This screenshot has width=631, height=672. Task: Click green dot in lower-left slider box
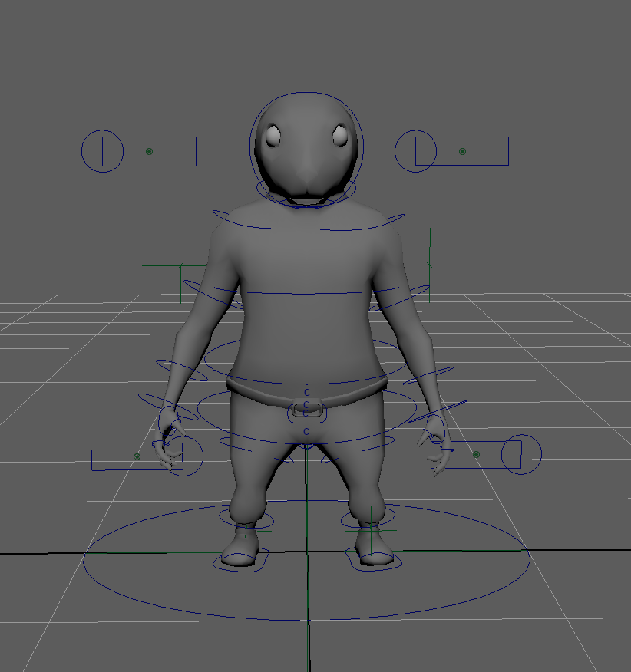tap(137, 456)
